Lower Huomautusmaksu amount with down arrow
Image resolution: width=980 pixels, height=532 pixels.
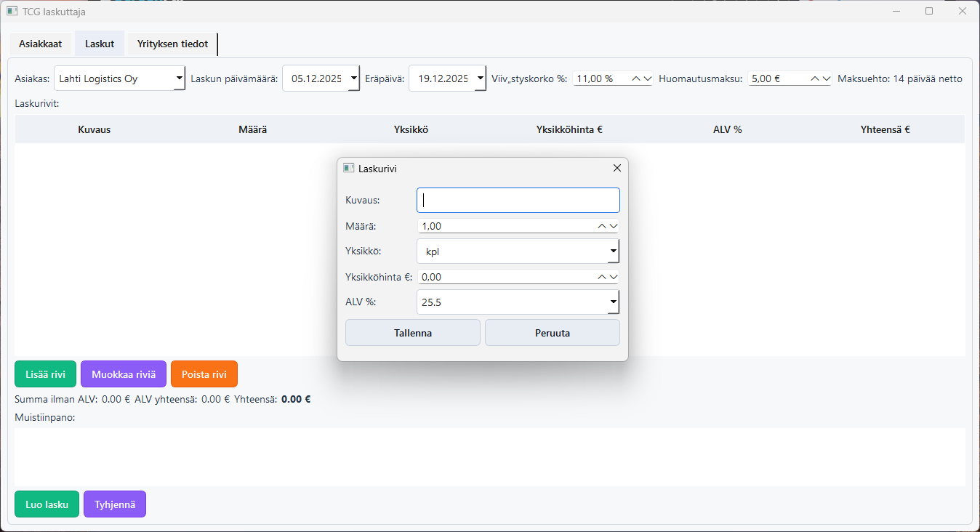click(x=825, y=78)
